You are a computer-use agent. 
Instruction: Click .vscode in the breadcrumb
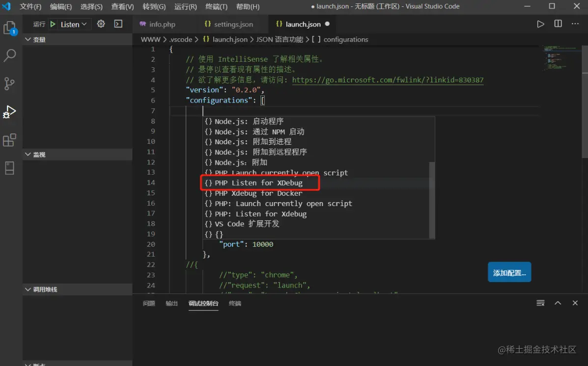(x=180, y=39)
